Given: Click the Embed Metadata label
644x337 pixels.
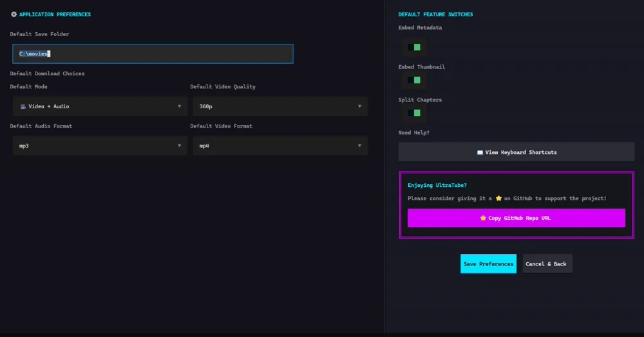Looking at the screenshot, I should (420, 28).
